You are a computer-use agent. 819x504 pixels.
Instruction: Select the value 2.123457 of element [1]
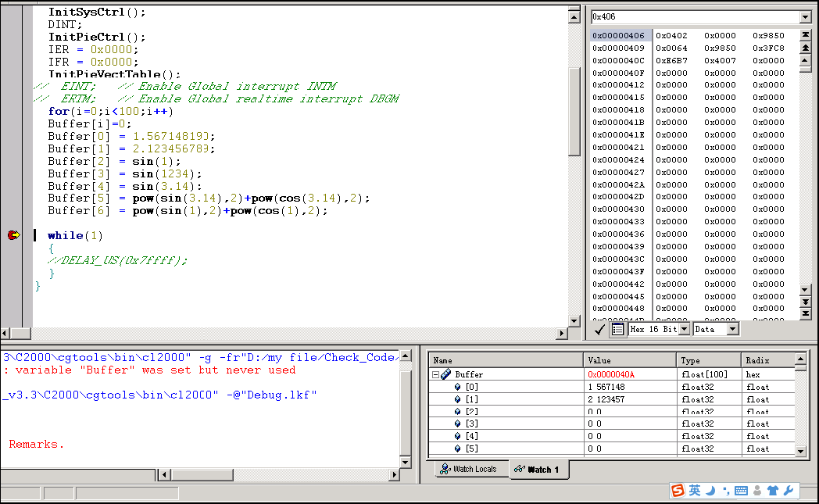pos(606,399)
